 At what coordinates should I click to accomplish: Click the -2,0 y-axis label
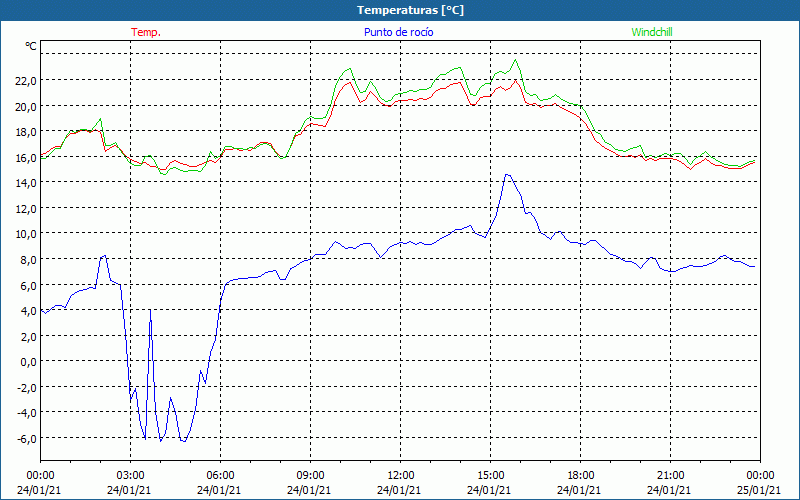coord(27,387)
